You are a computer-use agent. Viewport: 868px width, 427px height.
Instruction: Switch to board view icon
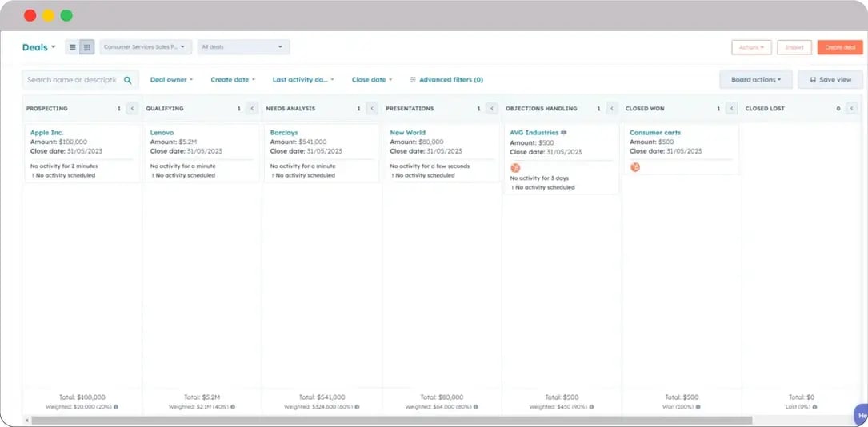pyautogui.click(x=87, y=47)
